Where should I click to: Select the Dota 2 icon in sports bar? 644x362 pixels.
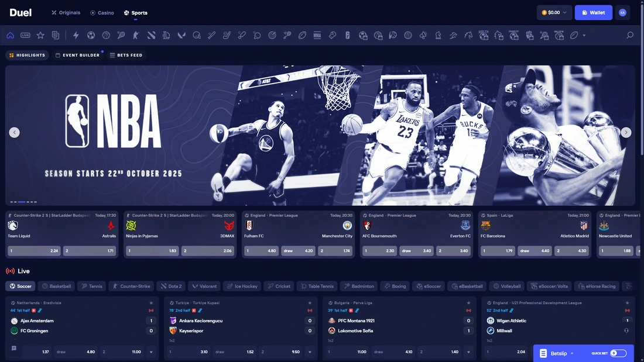pos(151,35)
